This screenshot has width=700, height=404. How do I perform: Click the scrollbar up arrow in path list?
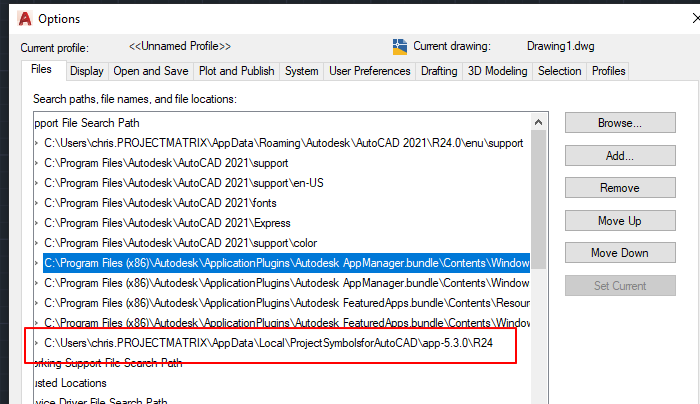pyautogui.click(x=538, y=122)
